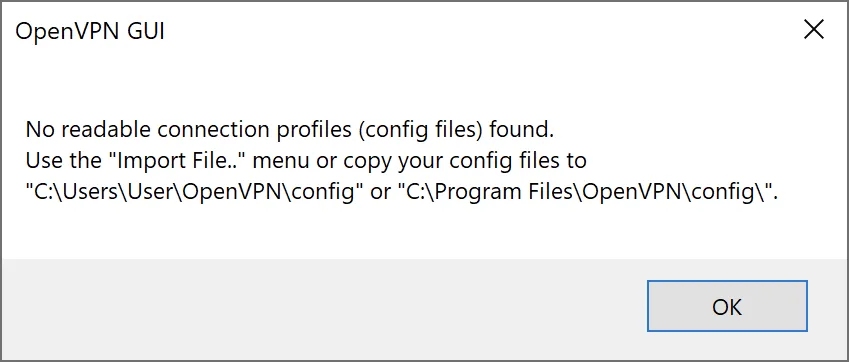This screenshot has height=362, width=849.
Task: Click the OpenVPN GUI title text
Action: (x=90, y=32)
